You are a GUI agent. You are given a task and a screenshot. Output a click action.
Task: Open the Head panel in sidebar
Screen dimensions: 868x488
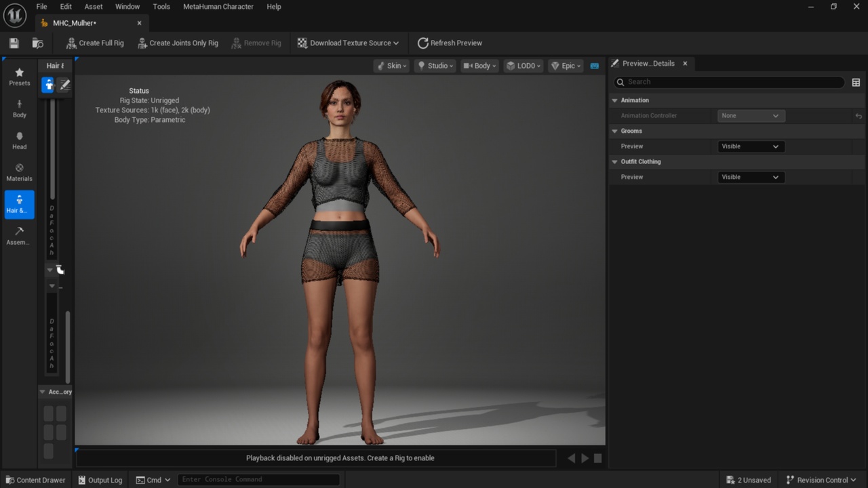[x=19, y=140]
